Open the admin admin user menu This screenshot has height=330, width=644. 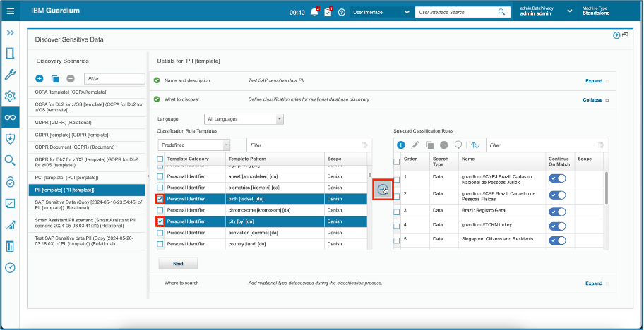point(546,11)
